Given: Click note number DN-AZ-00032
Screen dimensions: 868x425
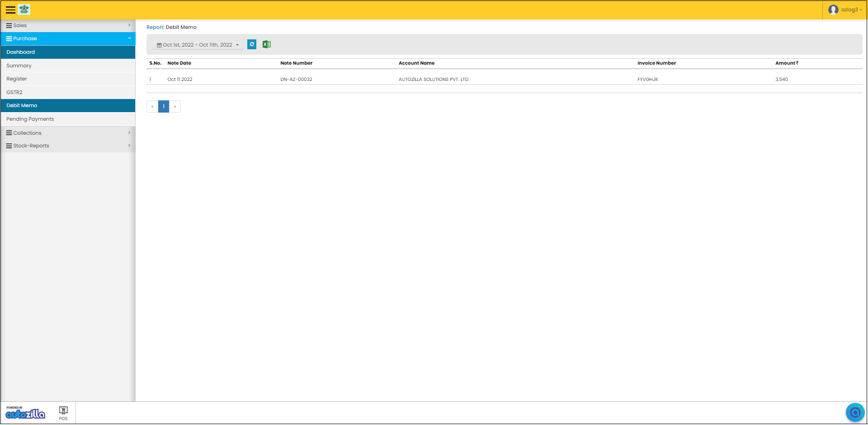Looking at the screenshot, I should pos(296,80).
